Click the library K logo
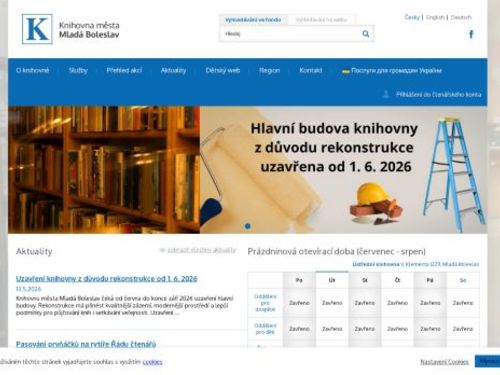 37,29
